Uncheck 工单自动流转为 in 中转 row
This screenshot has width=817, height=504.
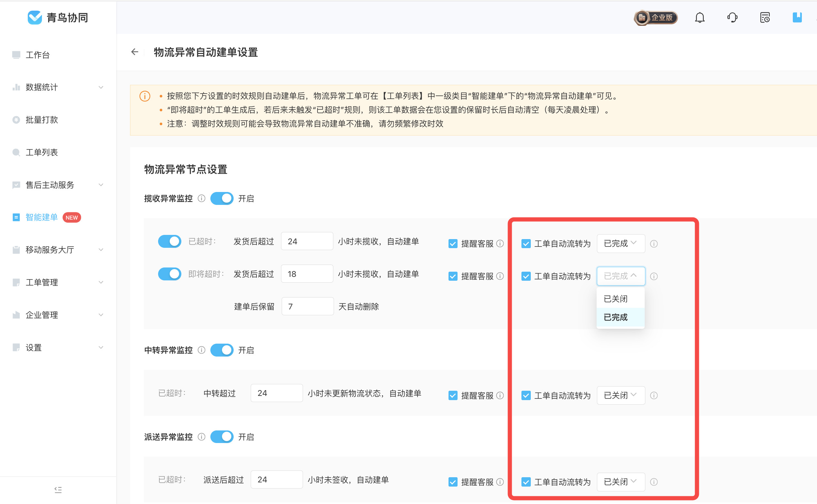coord(526,395)
